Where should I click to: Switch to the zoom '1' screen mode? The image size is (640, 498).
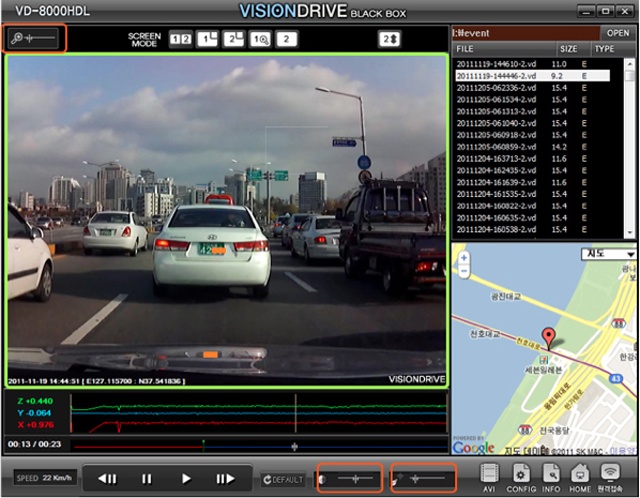tap(259, 39)
